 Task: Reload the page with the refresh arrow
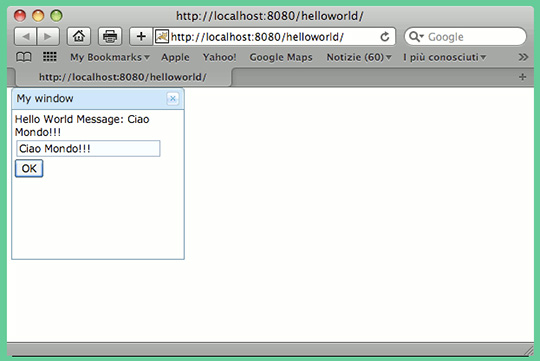[385, 37]
